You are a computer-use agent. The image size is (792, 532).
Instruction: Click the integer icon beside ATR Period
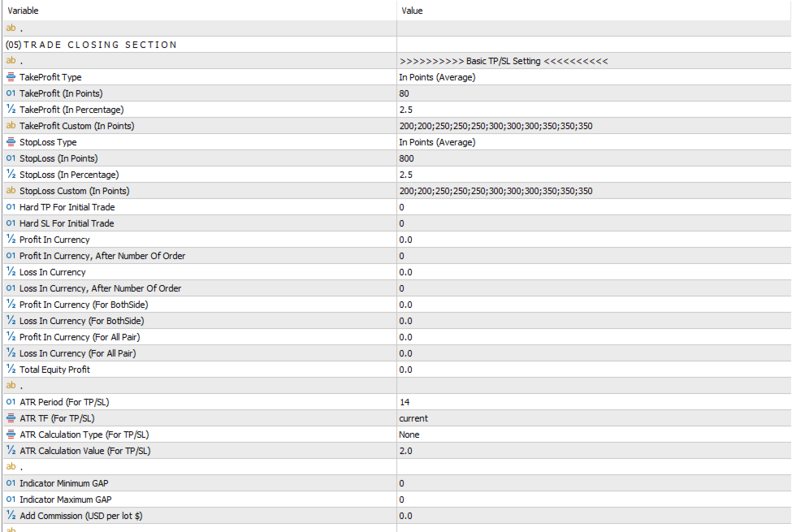(11, 402)
